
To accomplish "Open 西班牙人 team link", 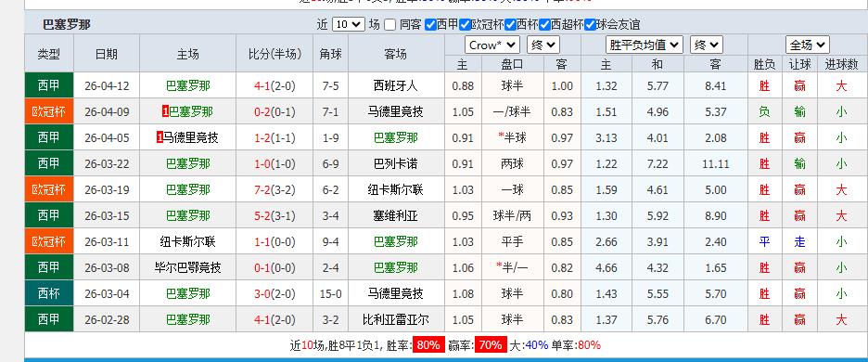I will tap(396, 86).
